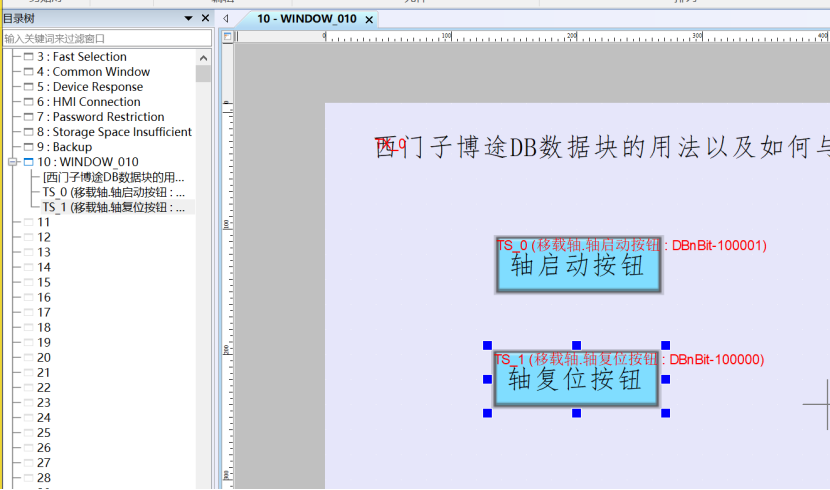Select tree item 5 : Device Response
830x490 pixels.
pyautogui.click(x=89, y=87)
